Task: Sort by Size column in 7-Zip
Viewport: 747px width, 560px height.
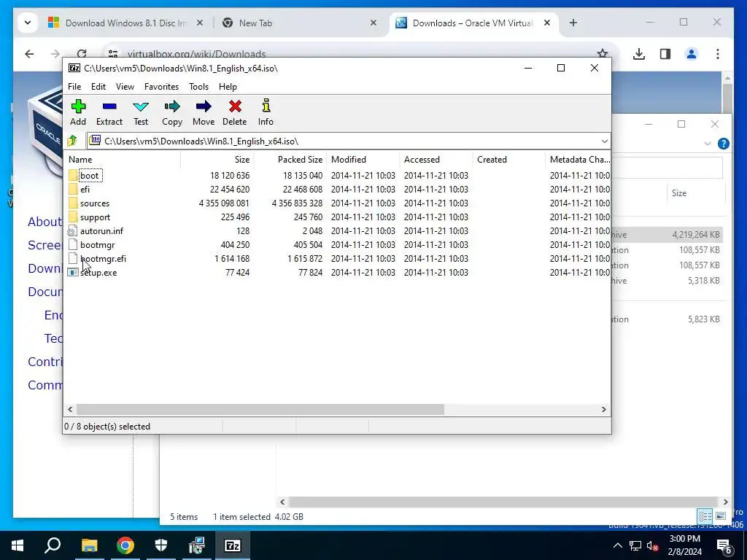Action: [x=217, y=160]
